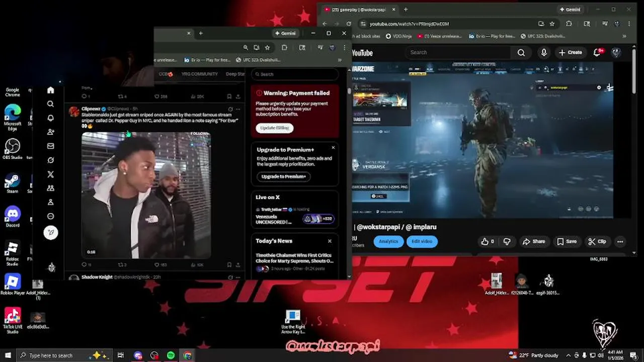This screenshot has height=362, width=644.
Task: Click the Analytics button
Action: pyautogui.click(x=388, y=241)
